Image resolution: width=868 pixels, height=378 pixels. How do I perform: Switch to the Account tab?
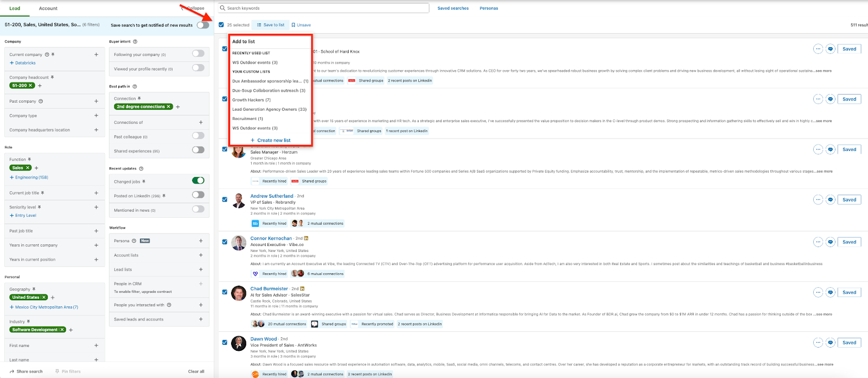(x=48, y=8)
